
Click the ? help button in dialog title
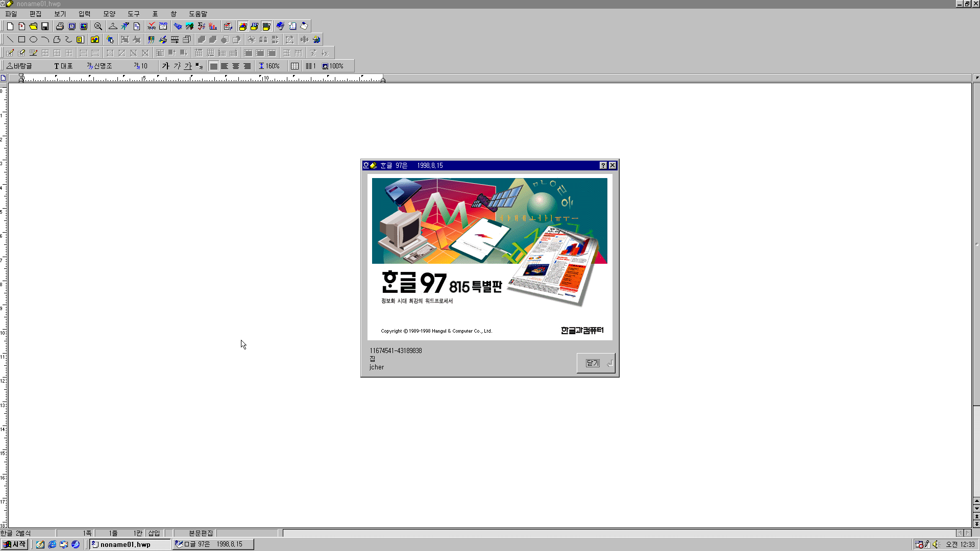pyautogui.click(x=603, y=165)
